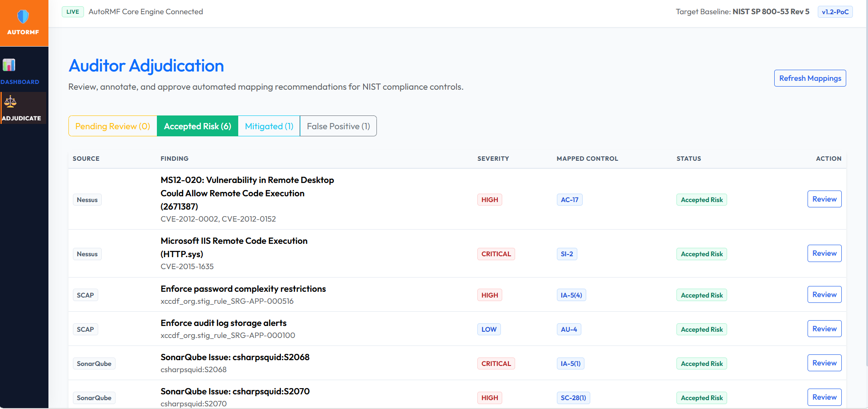The width and height of the screenshot is (868, 409).
Task: Click SonarQube tag on S2068 row
Action: pos(94,364)
